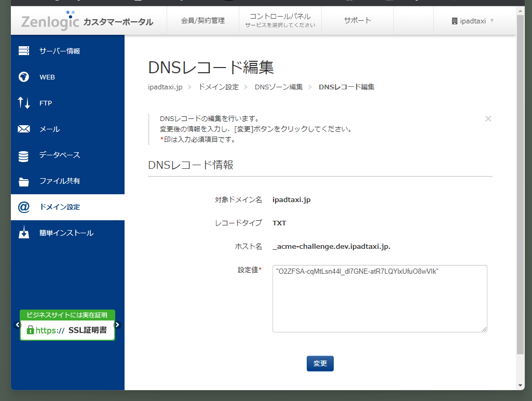Click the server info stack icon
The width and height of the screenshot is (532, 401).
tap(24, 51)
